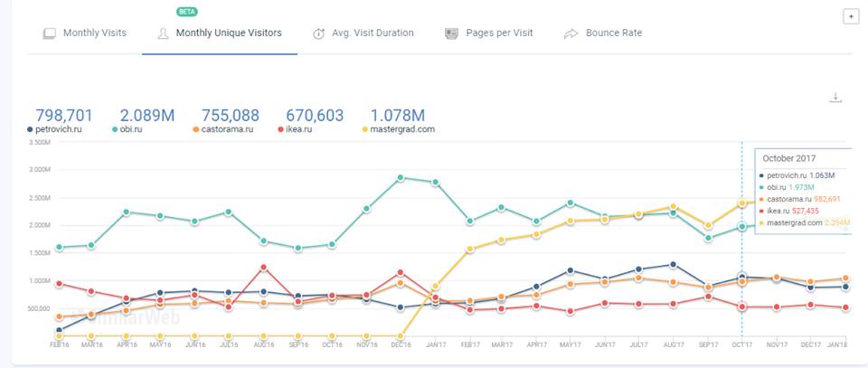The height and width of the screenshot is (368, 868).
Task: Toggle the obi.ru series in legend
Action: (x=135, y=130)
